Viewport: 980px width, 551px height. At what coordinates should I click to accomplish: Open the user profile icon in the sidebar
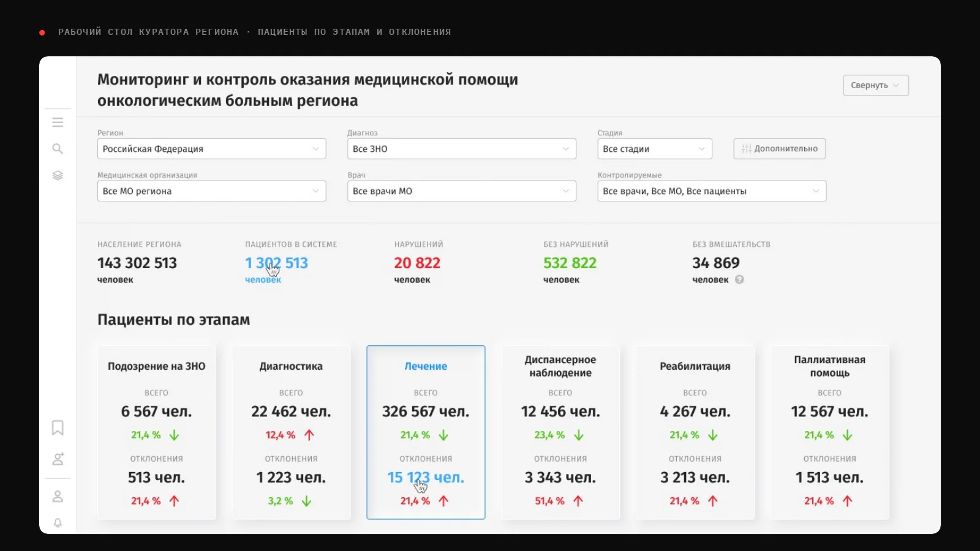(x=58, y=497)
